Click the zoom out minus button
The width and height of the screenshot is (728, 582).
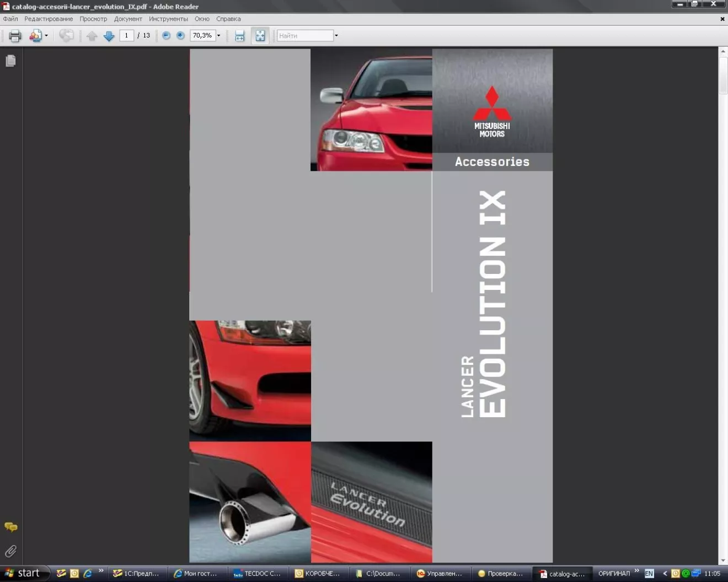pos(166,35)
